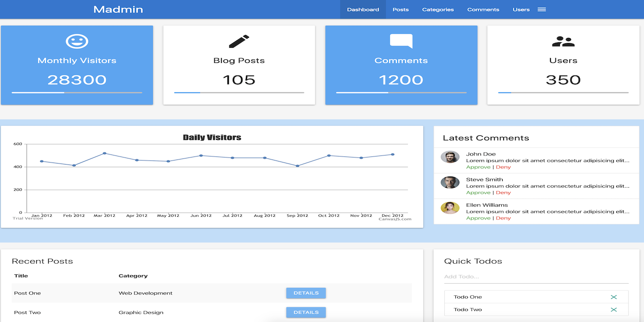Approve Ellen Williams' comment
The width and height of the screenshot is (644, 322).
(x=478, y=218)
